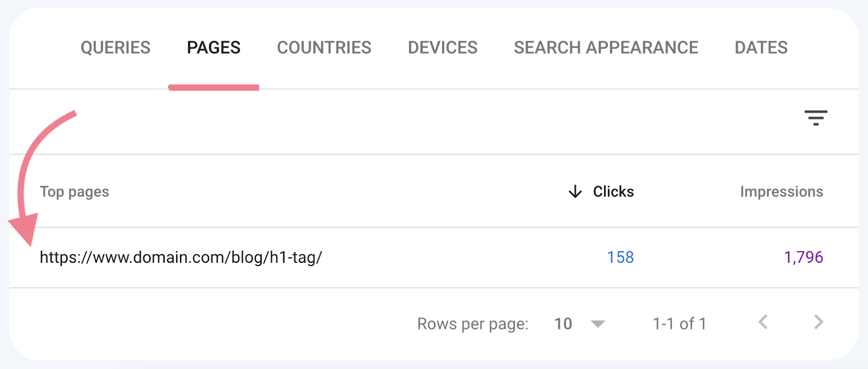Click the 1,796 impressions value

[804, 257]
